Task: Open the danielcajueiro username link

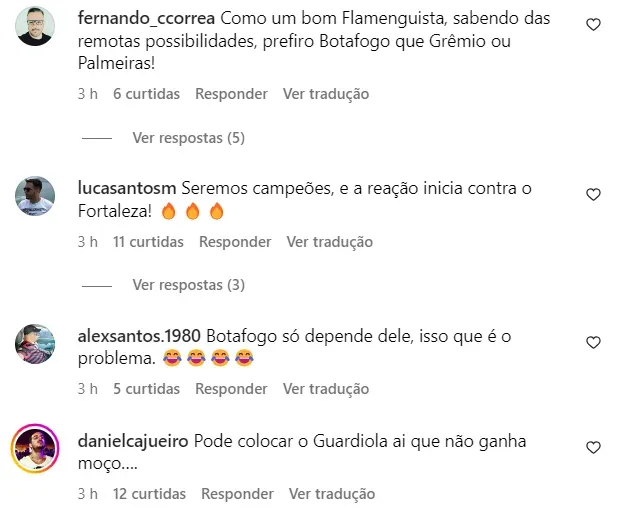Action: (x=133, y=441)
